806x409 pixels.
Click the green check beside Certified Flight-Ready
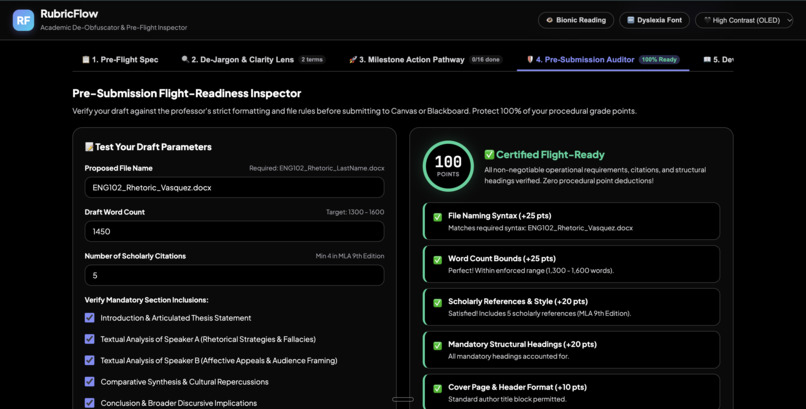(x=489, y=155)
